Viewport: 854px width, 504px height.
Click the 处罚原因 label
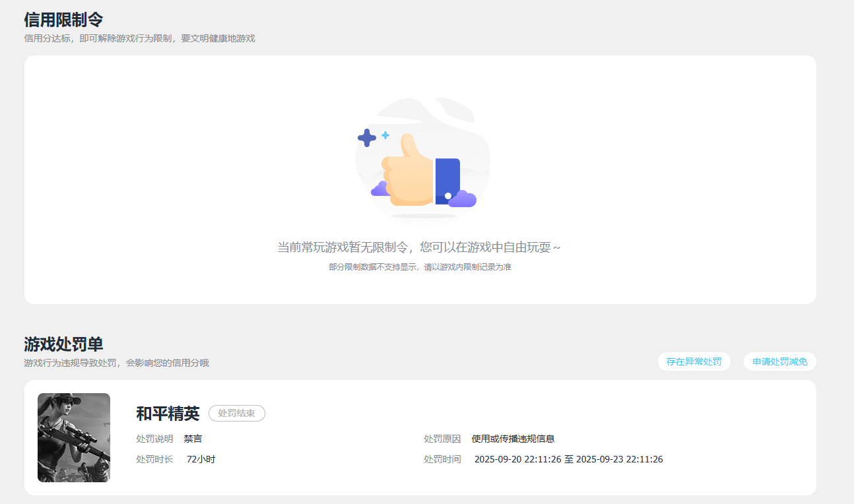(442, 439)
